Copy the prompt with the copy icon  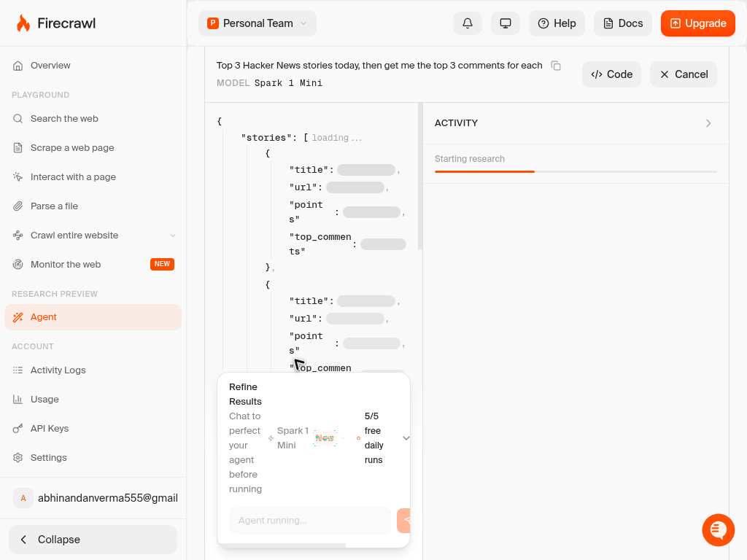555,66
